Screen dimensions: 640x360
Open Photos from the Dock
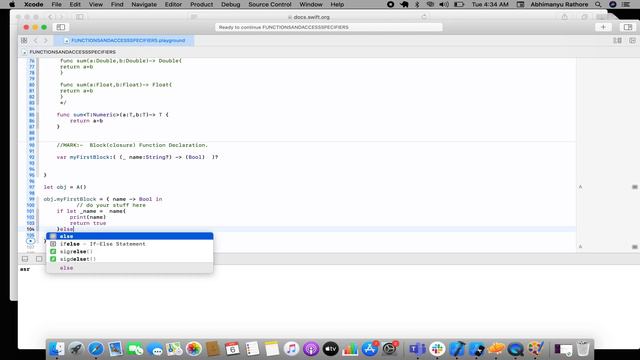(194, 349)
